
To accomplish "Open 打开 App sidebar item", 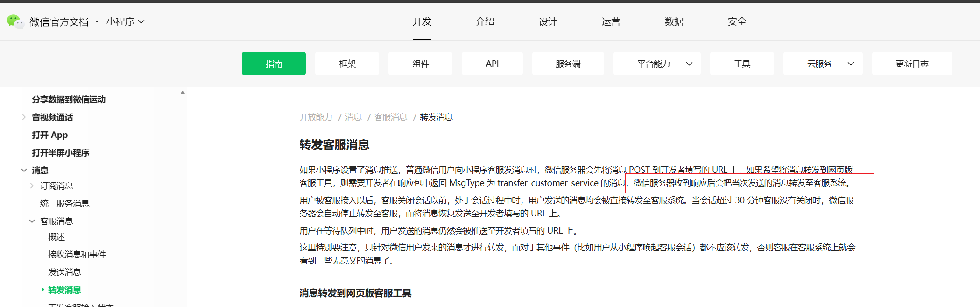I will coord(50,135).
